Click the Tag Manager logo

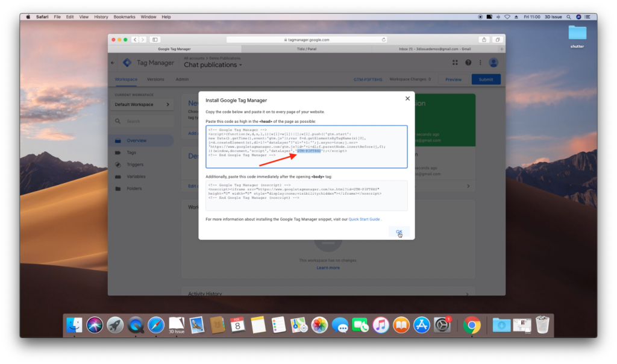click(127, 62)
